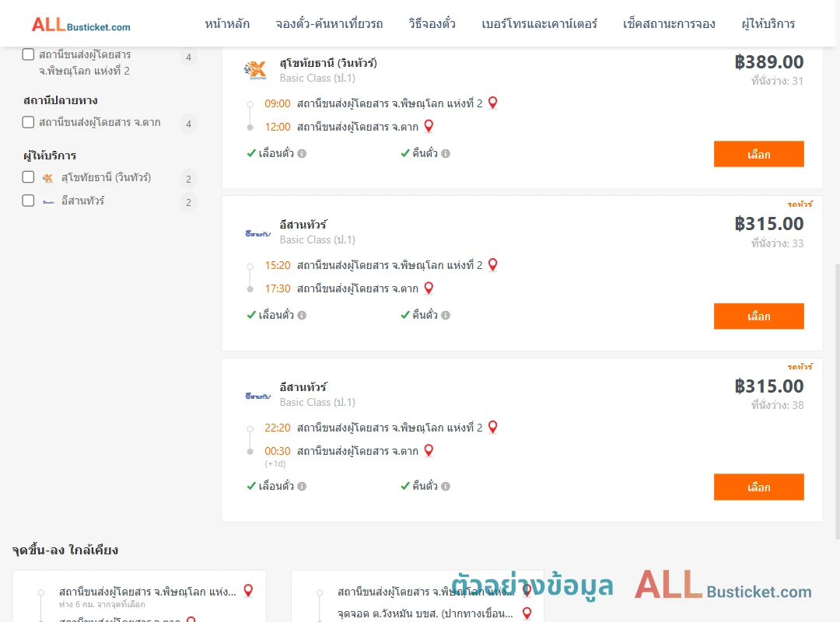Viewport: 840px width, 622px height.
Task: Select the ฿389.00 สุโขทัยธานี trip with เลือก
Action: (x=758, y=154)
